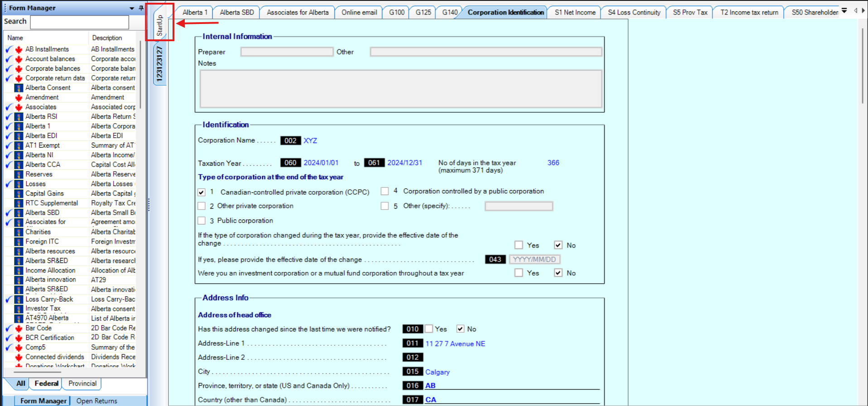The height and width of the screenshot is (406, 868).
Task: Tick Yes for address changed question
Action: 429,329
